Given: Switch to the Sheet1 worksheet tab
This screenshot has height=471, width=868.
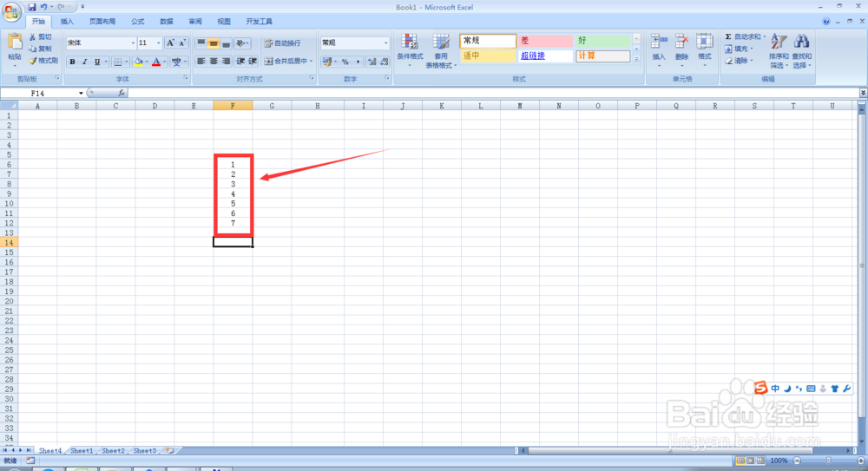Looking at the screenshot, I should 82,450.
